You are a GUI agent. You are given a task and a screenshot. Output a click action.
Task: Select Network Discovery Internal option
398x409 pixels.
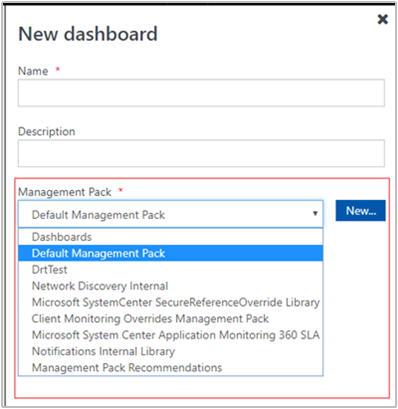[x=171, y=286]
